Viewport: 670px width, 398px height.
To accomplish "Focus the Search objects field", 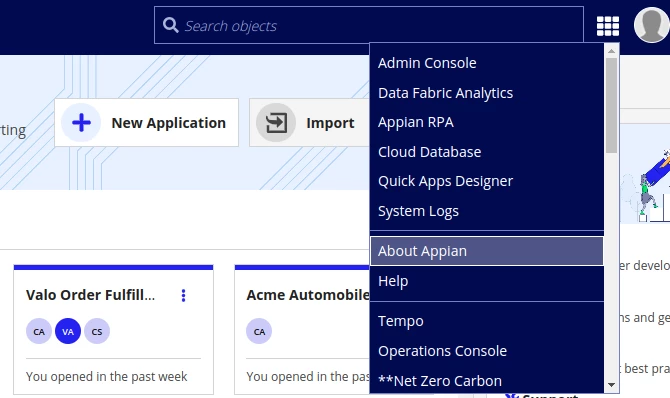I will 369,25.
